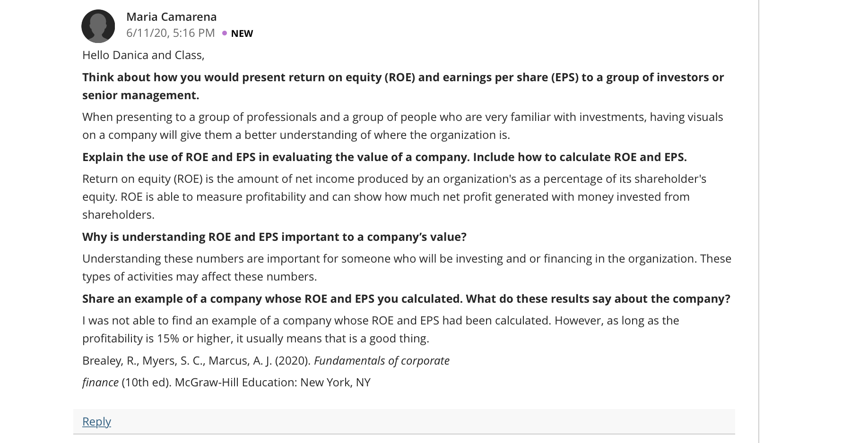
Task: Click the paragraph starting 'I was not able to find'
Action: point(381,329)
